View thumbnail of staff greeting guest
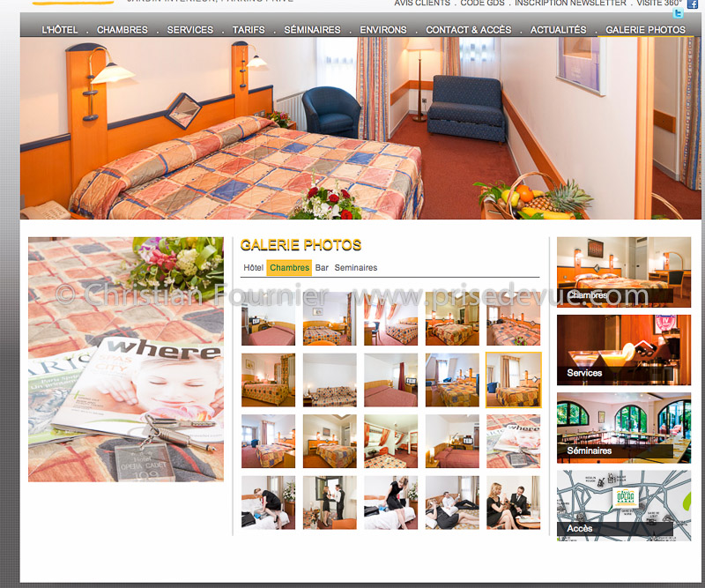This screenshot has height=588, width=705. 330,502
